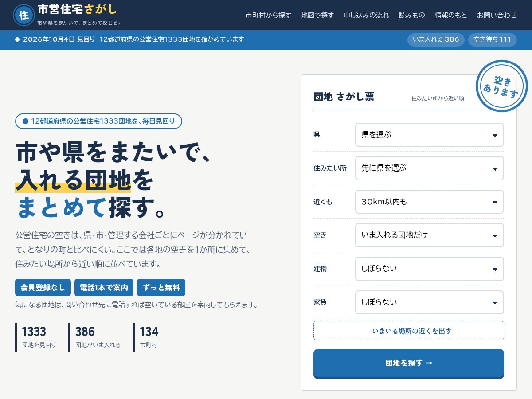Click the 空き待ち 111 badge
Image resolution: width=532 pixels, height=399 pixels.
click(x=492, y=39)
